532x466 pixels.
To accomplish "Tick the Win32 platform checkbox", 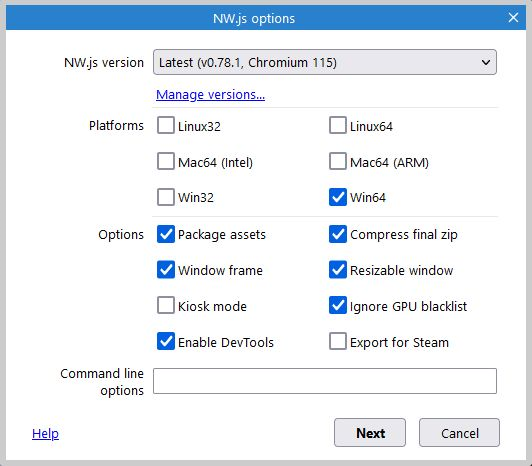I will (166, 197).
